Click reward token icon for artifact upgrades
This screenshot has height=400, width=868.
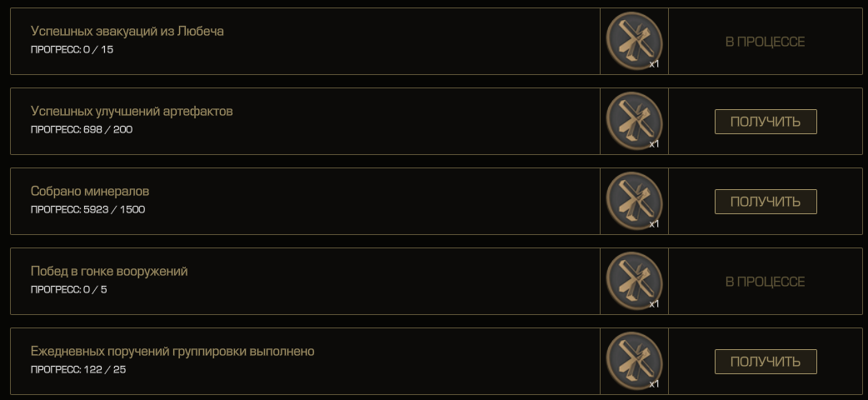[x=635, y=121]
